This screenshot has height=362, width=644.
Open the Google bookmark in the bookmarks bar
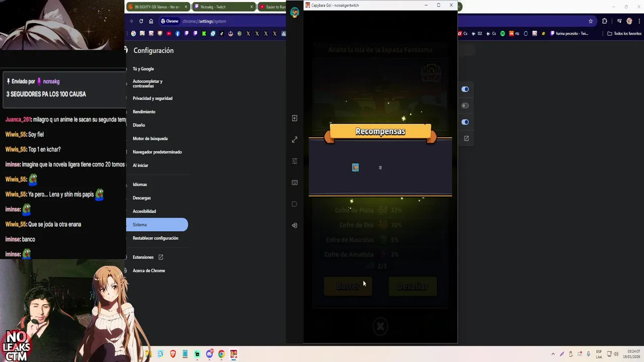[x=133, y=34]
